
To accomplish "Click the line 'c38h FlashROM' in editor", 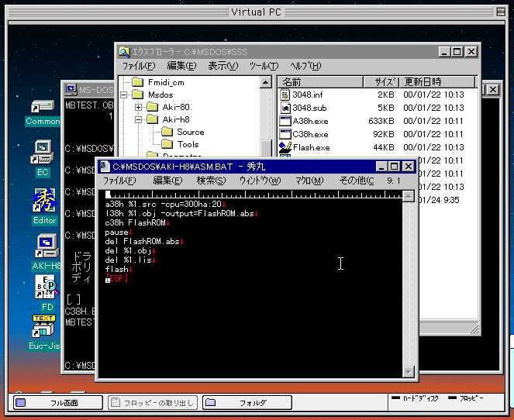I will pos(137,222).
